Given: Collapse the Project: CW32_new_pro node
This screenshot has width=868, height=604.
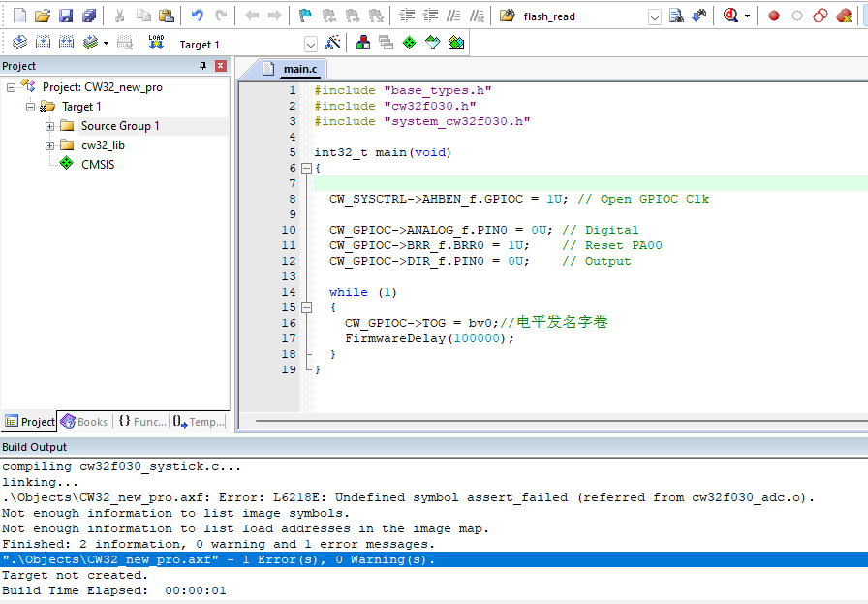Looking at the screenshot, I should tap(11, 87).
